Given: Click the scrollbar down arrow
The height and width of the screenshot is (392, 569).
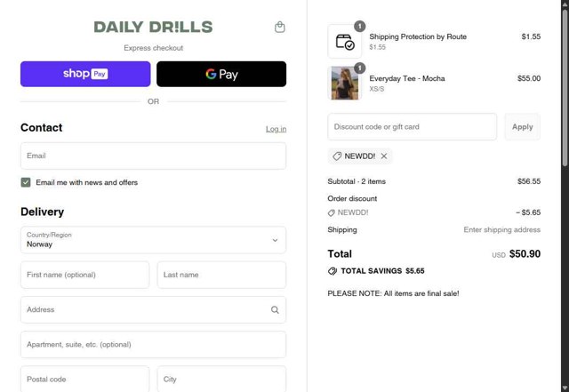Looking at the screenshot, I should 565,388.
